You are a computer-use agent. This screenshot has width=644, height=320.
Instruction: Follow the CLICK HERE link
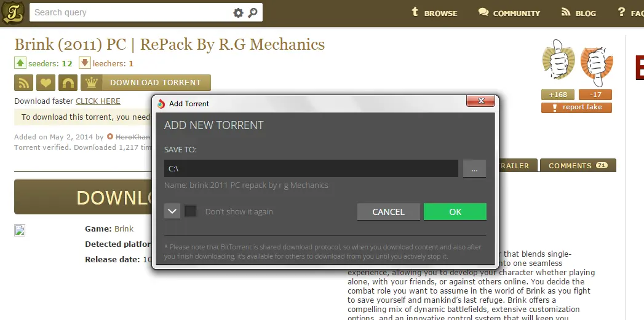[98, 101]
